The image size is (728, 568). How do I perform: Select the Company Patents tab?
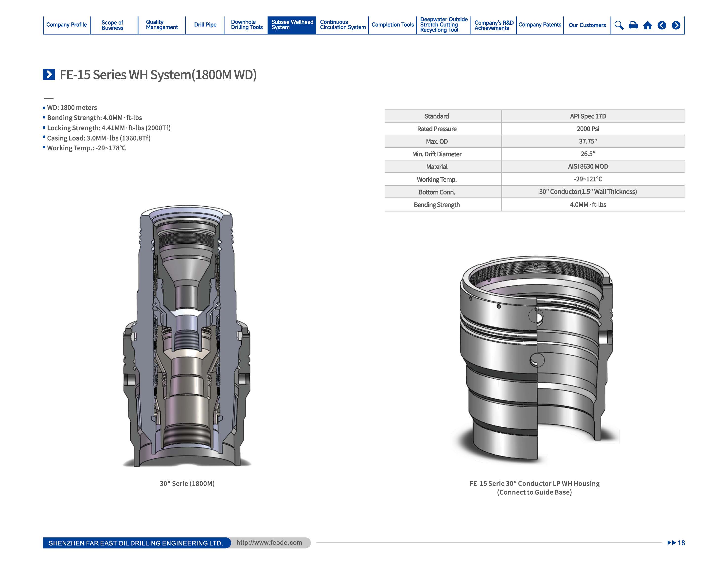pos(540,25)
